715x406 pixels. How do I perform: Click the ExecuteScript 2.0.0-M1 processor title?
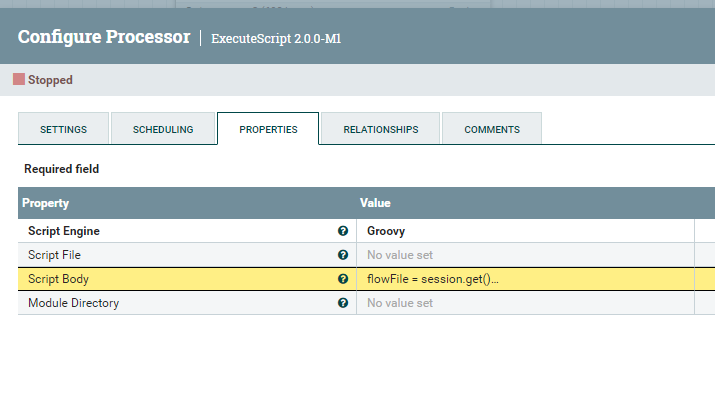[x=276, y=38]
